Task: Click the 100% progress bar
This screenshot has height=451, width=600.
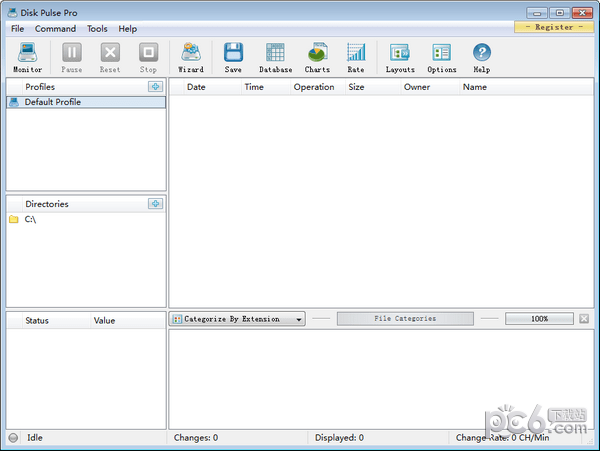Action: (x=540, y=319)
